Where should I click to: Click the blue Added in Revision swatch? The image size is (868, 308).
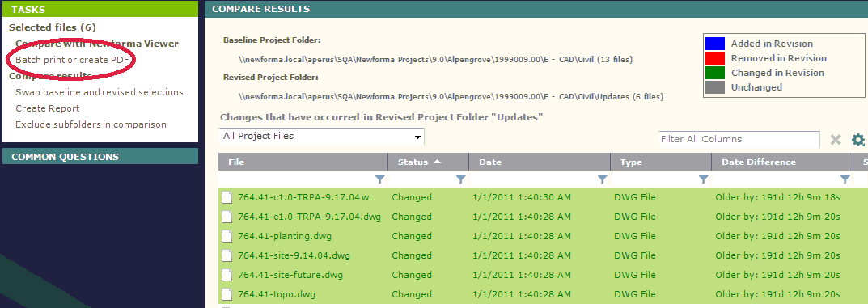714,44
